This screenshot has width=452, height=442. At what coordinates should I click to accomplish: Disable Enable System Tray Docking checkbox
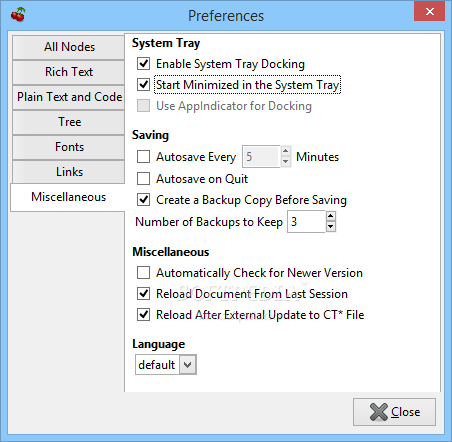(143, 63)
